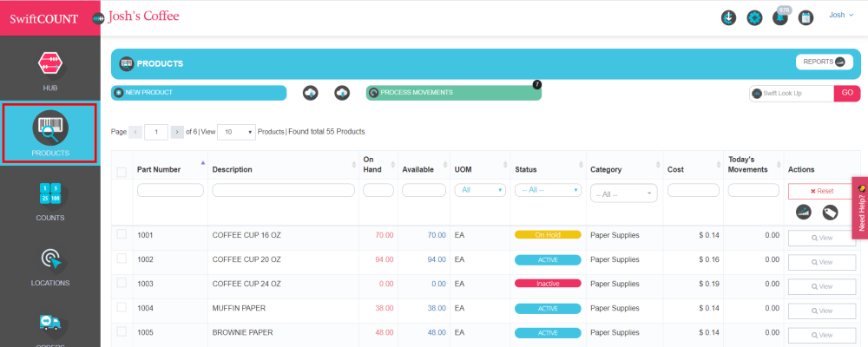This screenshot has width=868, height=347.
Task: Select Products in the left sidebar
Action: pos(49,133)
